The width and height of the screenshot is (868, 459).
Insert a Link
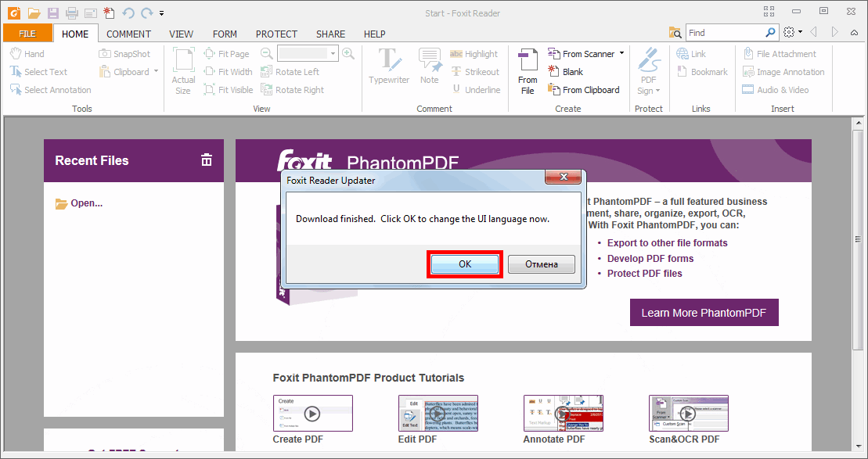pyautogui.click(x=691, y=54)
